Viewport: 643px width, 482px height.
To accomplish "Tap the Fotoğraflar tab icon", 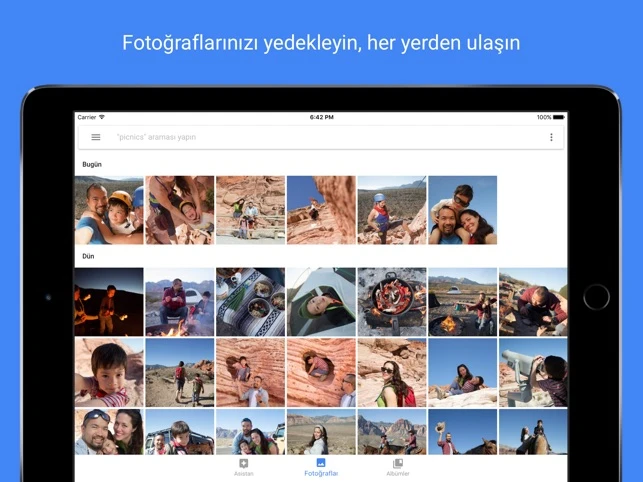I will tap(321, 463).
